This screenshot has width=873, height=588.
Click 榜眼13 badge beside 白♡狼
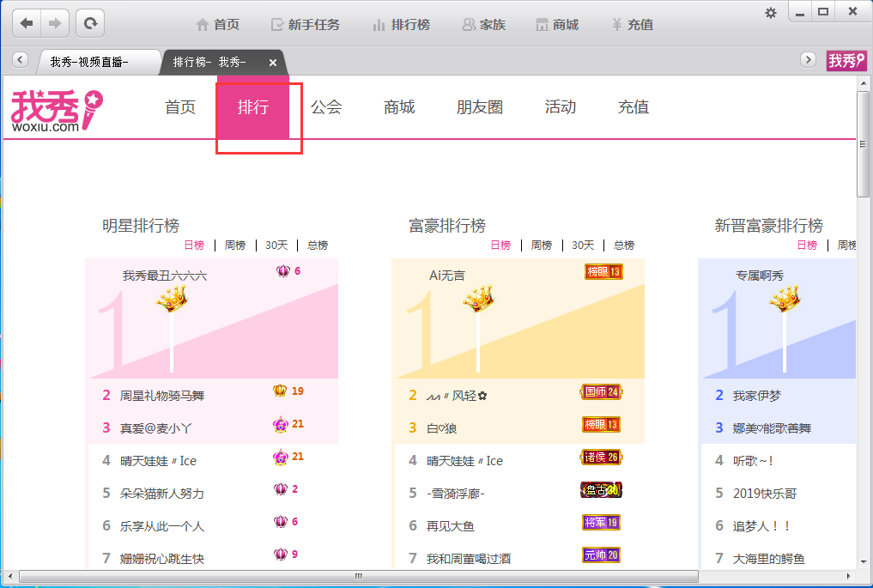[x=601, y=424]
